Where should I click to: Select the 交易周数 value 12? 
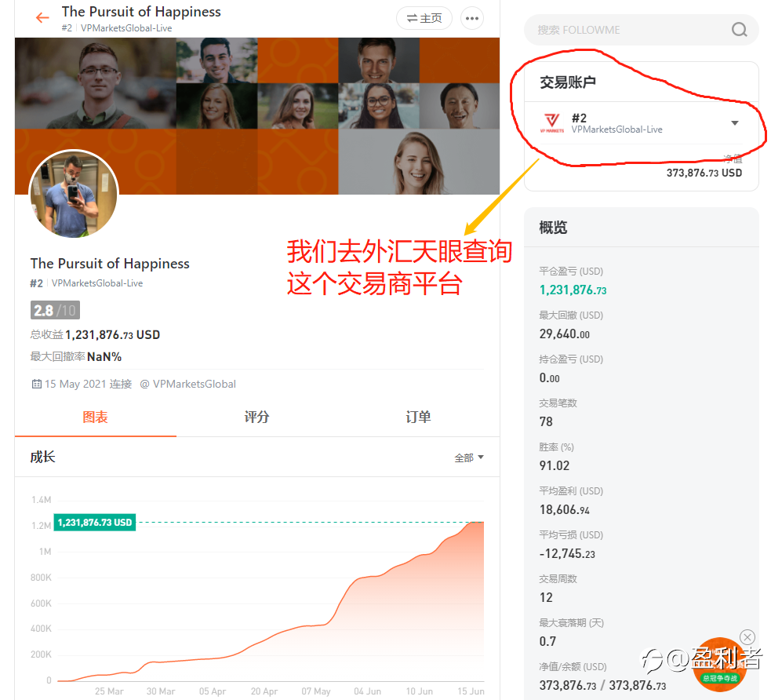tap(546, 598)
